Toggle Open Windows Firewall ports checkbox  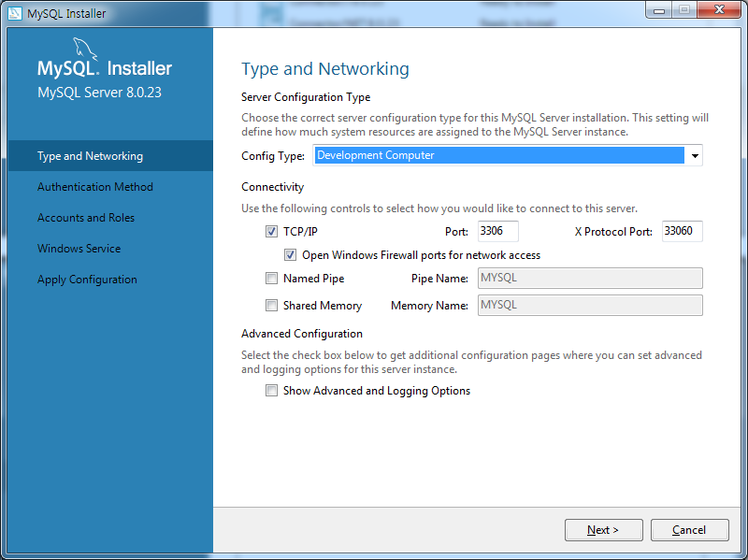[x=290, y=254]
